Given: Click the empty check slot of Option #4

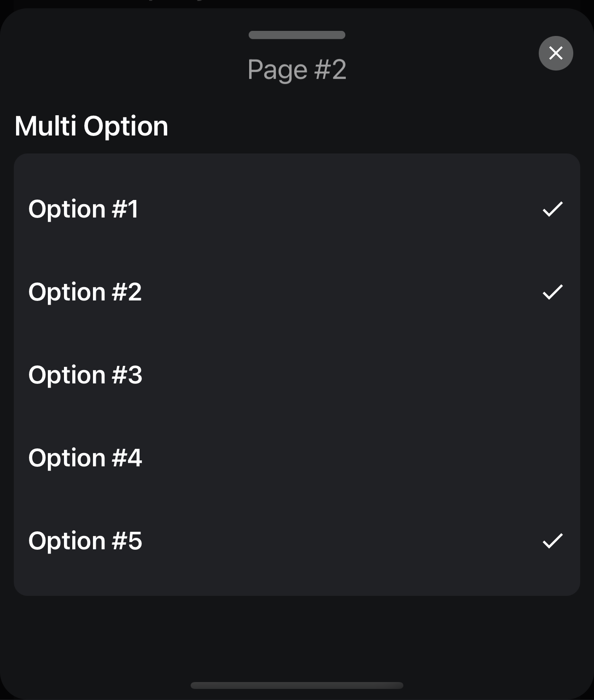Looking at the screenshot, I should (x=553, y=458).
